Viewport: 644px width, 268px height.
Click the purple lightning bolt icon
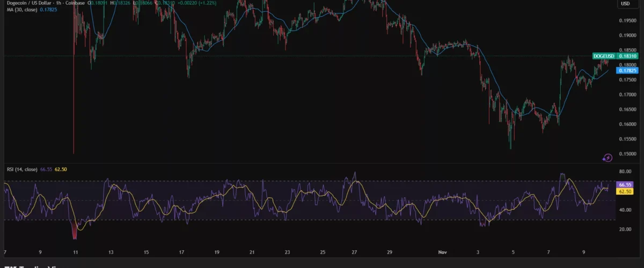coord(607,157)
